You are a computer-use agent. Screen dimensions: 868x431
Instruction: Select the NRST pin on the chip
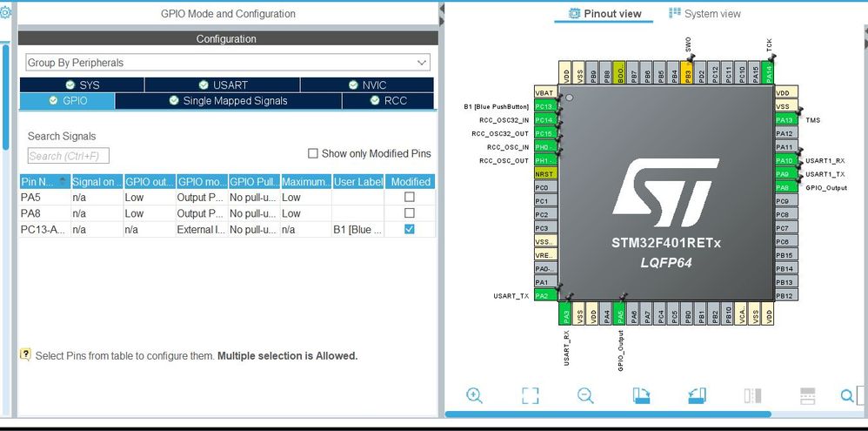click(545, 174)
